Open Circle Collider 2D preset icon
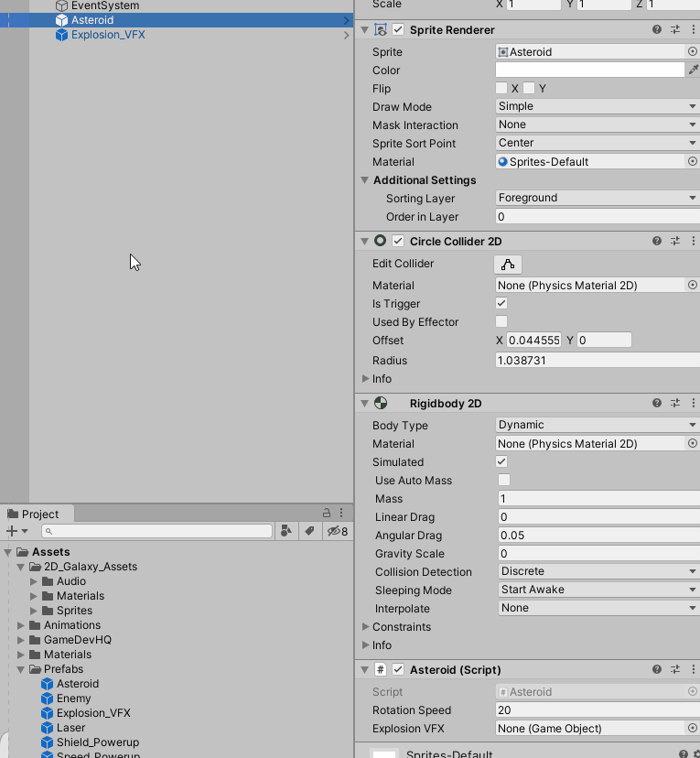The width and height of the screenshot is (700, 758). (x=675, y=242)
